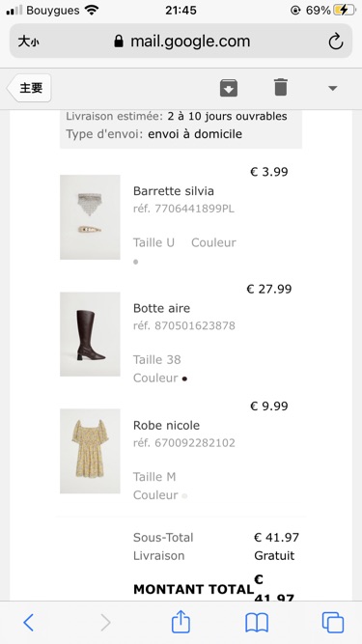Tap the Robe nicole product name

tap(166, 425)
